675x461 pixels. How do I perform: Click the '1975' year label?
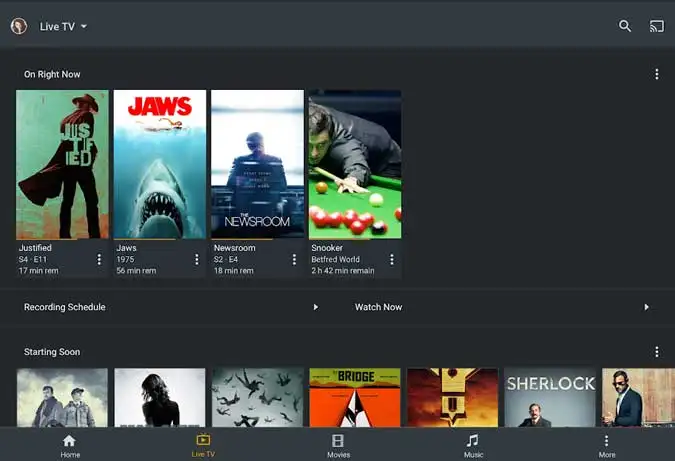coord(125,259)
